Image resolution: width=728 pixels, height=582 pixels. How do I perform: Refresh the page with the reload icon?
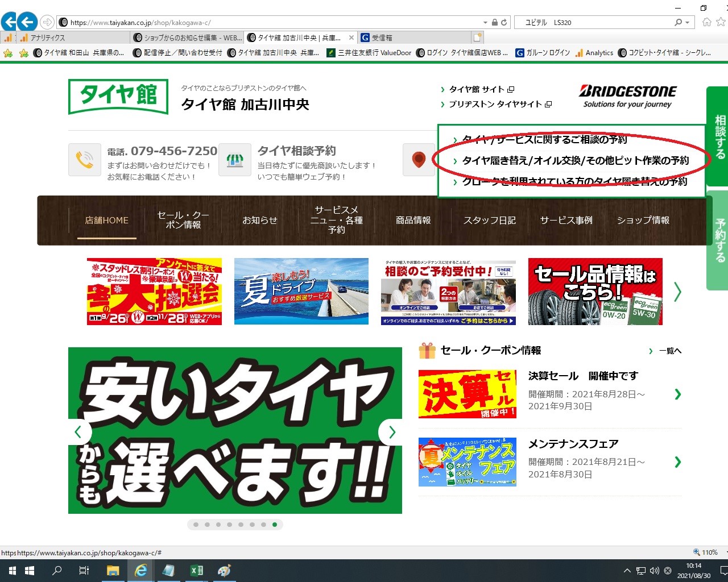pyautogui.click(x=504, y=22)
